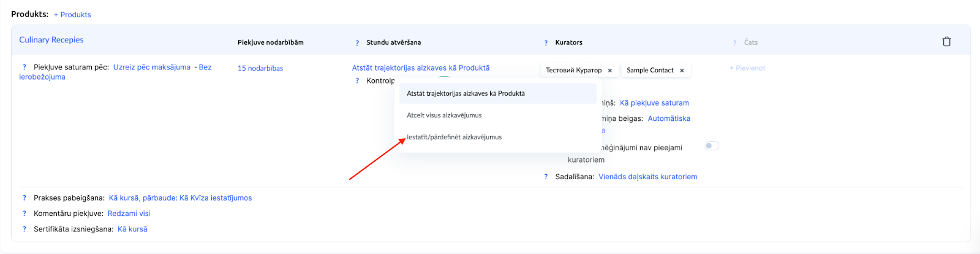Click the trash icon to delete product
This screenshot has width=980, height=254.
point(946,42)
